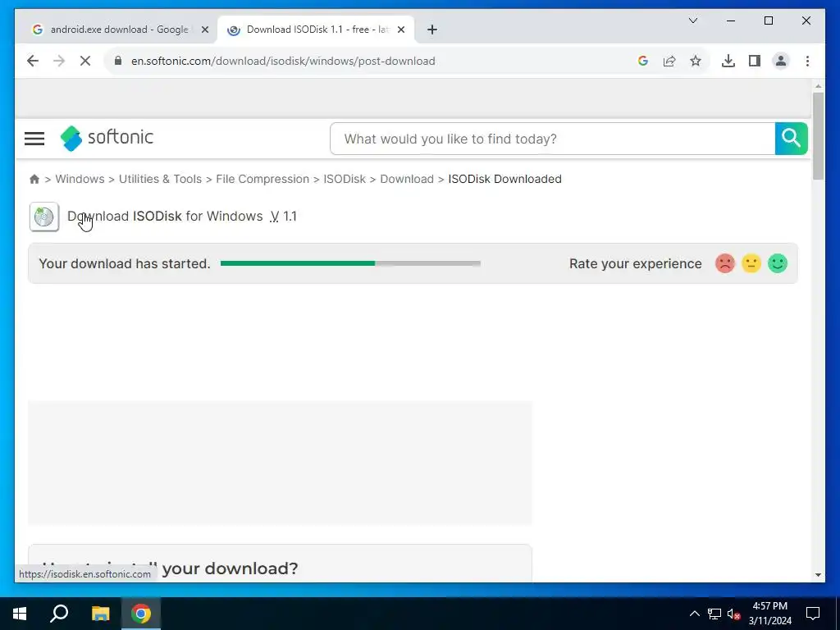Open network status tray icon

(x=714, y=614)
